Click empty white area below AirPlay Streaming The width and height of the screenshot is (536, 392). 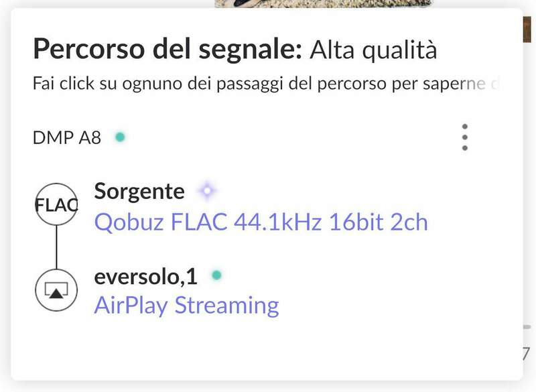(268, 348)
